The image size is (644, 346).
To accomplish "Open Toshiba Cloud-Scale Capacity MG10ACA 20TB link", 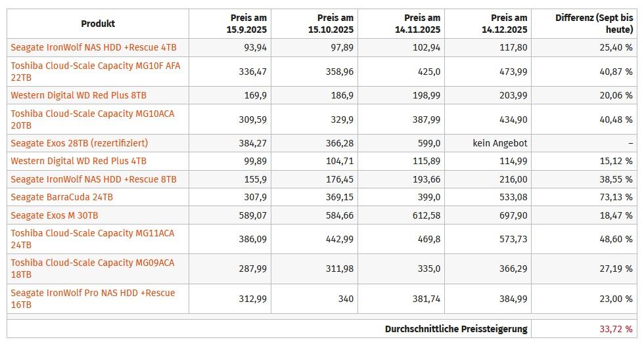I will (x=92, y=119).
